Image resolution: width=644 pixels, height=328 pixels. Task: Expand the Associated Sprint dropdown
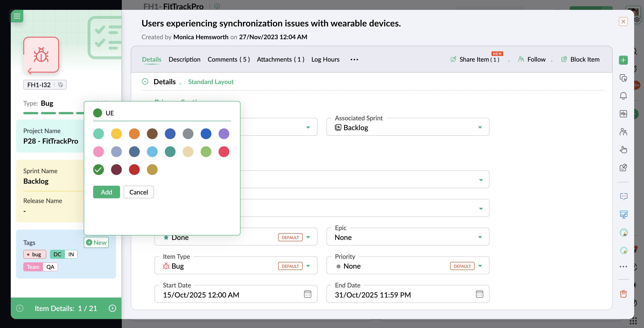(480, 127)
